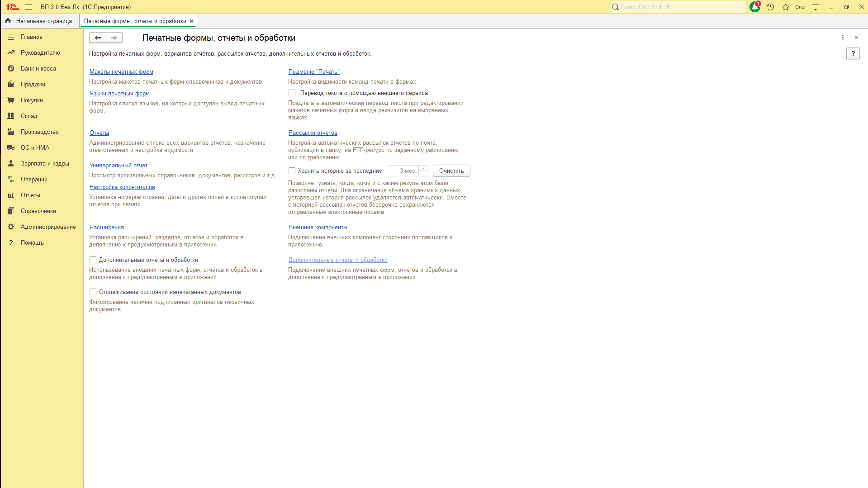Open the history clock icon
The height and width of the screenshot is (488, 868).
click(x=770, y=7)
